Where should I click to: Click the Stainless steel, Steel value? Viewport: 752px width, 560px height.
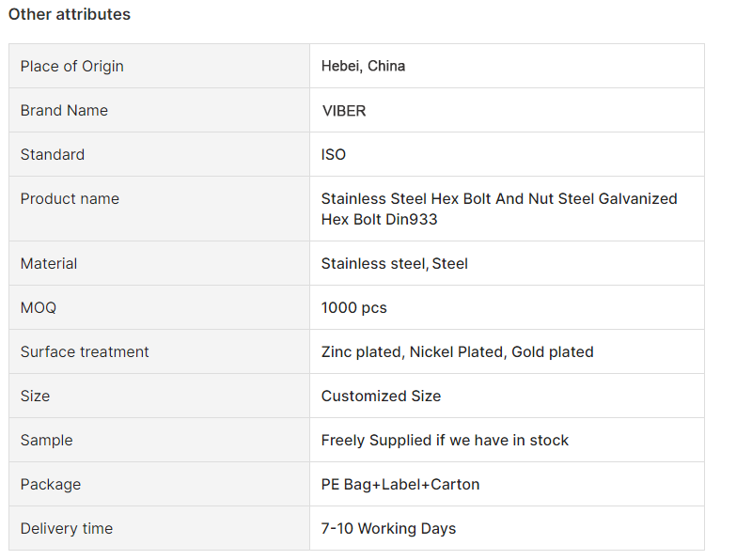coord(394,264)
